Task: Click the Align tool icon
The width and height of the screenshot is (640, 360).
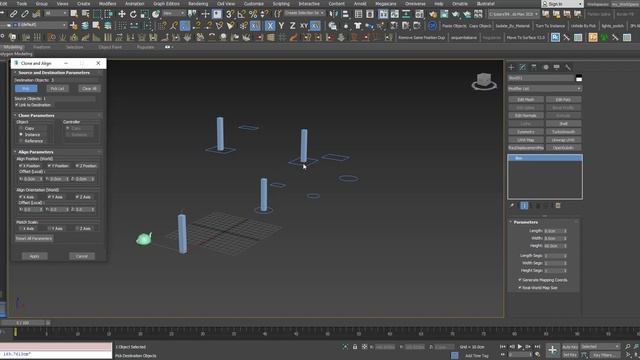Action: tap(345, 14)
